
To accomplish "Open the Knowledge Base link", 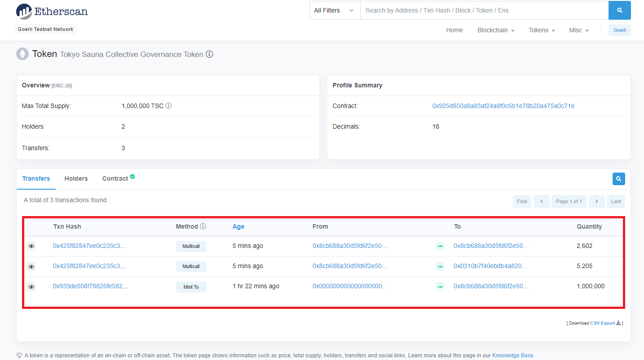I will pos(513,355).
